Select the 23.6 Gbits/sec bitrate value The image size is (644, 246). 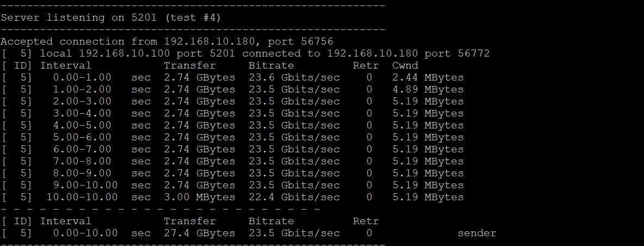pyautogui.click(x=294, y=77)
